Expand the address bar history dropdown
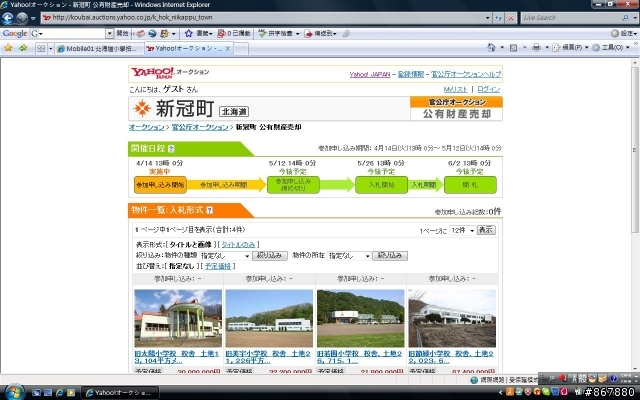The height and width of the screenshot is (400, 640). [x=487, y=18]
